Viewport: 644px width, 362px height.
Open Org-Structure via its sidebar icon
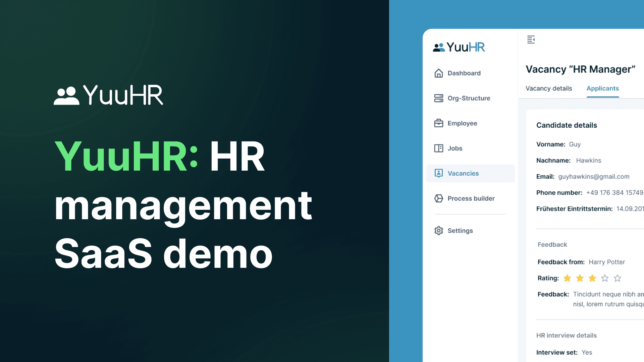click(438, 98)
